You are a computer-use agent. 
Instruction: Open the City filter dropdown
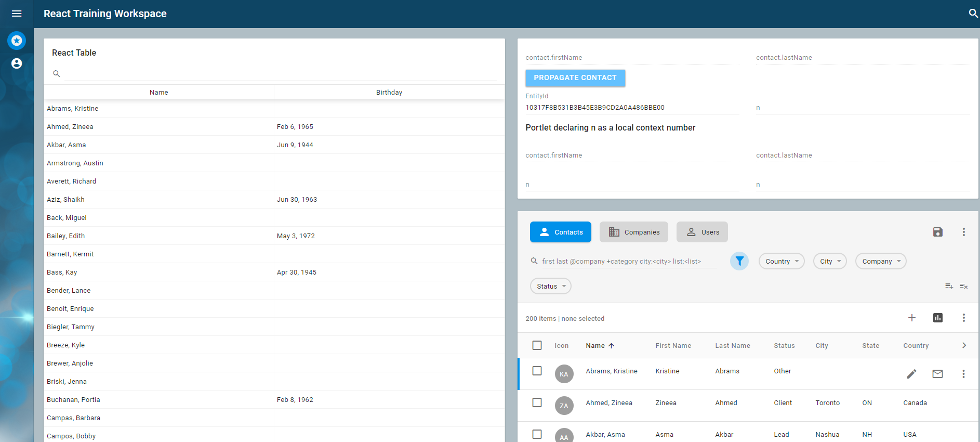(x=829, y=261)
